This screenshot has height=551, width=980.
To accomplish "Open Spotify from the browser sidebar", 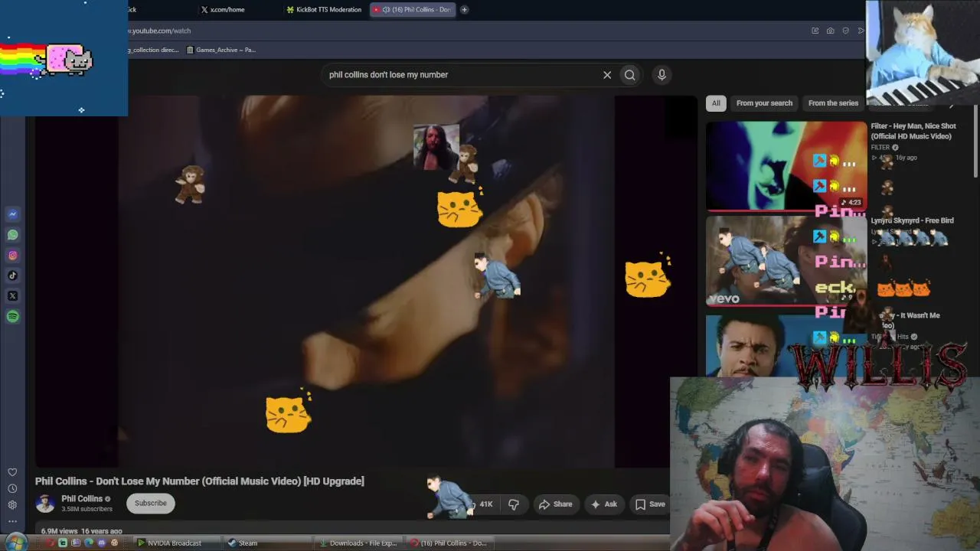I will click(x=12, y=317).
